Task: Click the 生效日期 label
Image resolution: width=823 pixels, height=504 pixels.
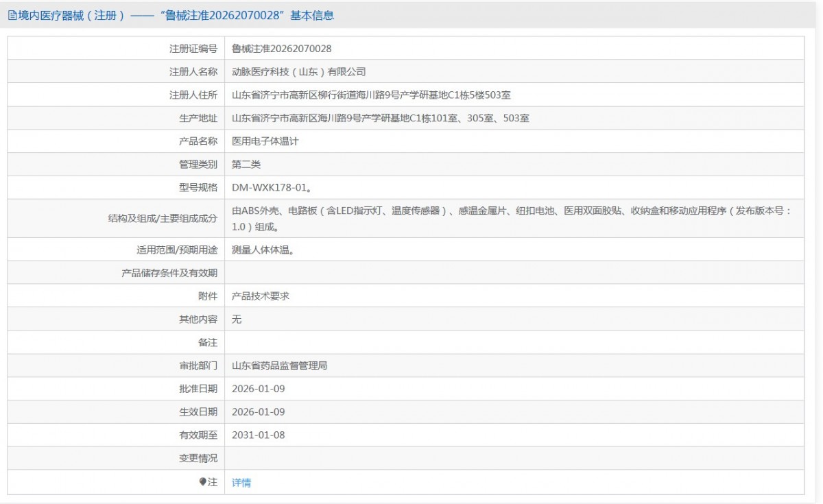Action: point(198,412)
